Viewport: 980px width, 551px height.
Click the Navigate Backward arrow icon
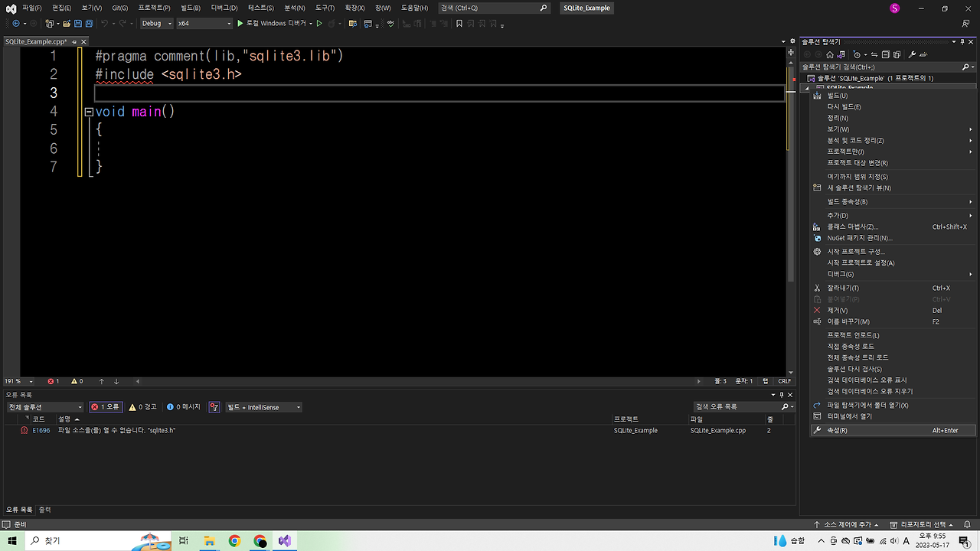point(16,24)
